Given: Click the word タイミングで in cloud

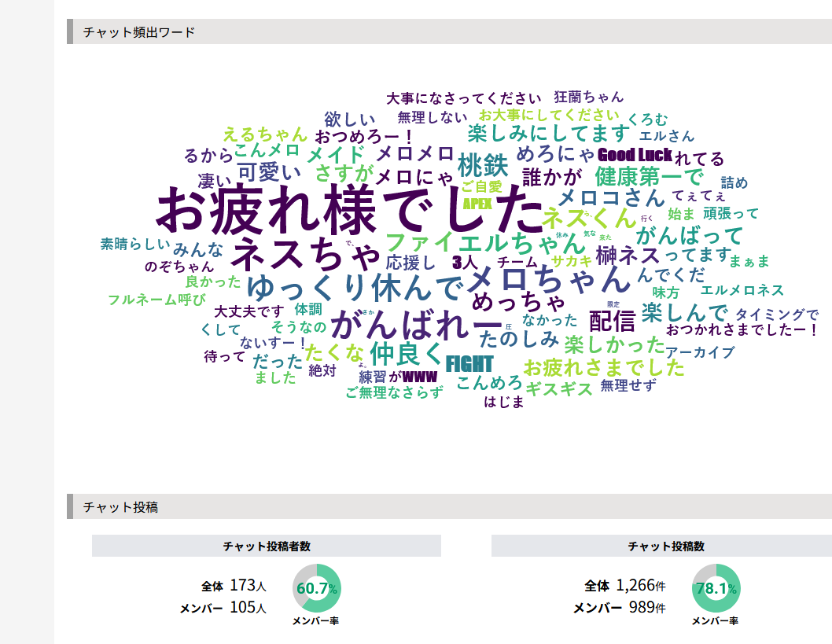Looking at the screenshot, I should [x=777, y=314].
